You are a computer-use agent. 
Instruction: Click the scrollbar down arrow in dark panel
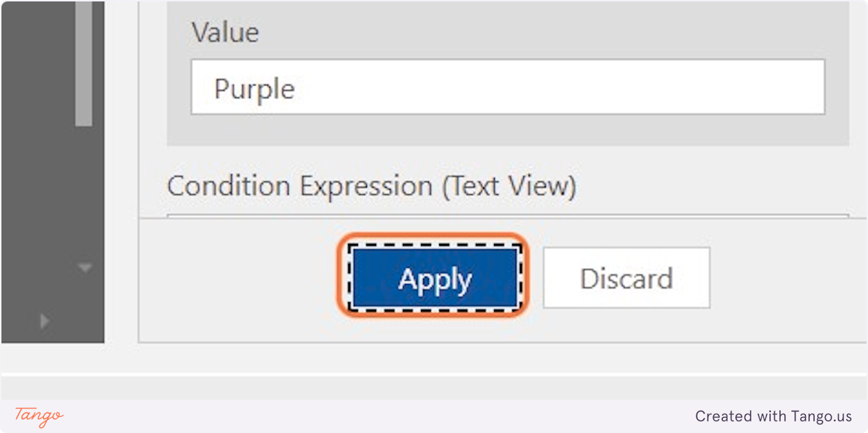point(85,269)
